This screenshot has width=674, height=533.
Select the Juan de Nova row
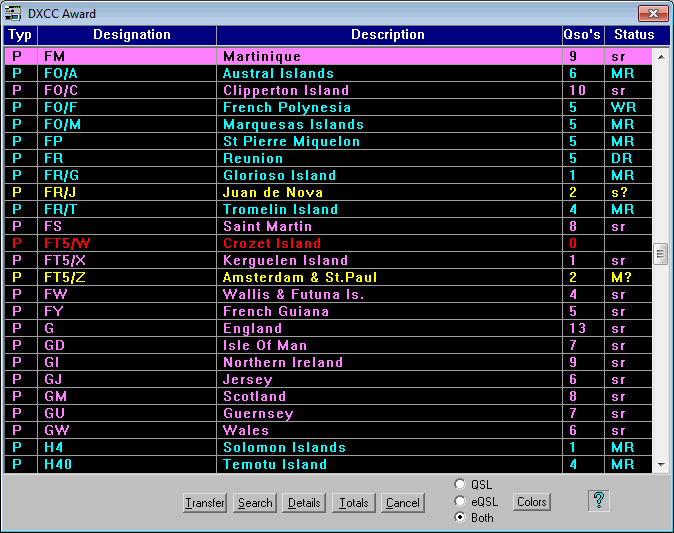click(x=271, y=192)
